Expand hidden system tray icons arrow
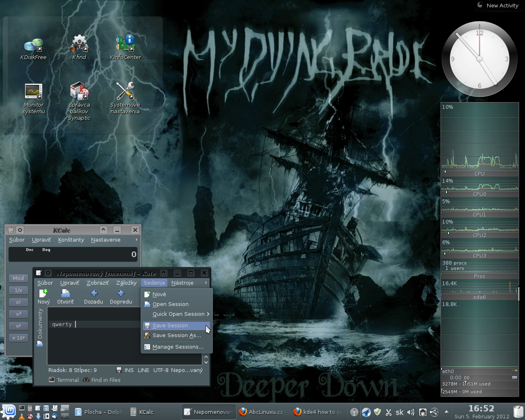Screen dimensions: 525x420 click(x=446, y=412)
